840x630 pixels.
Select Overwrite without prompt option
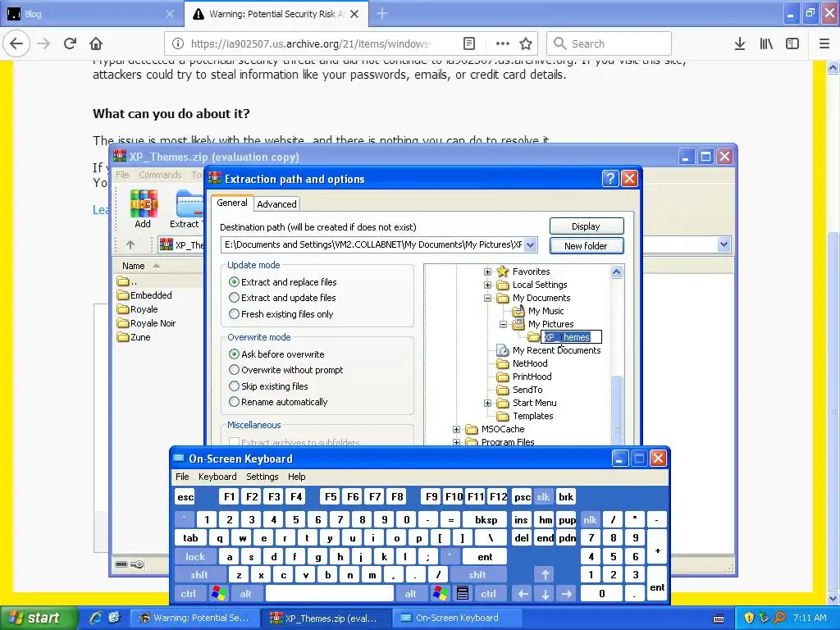click(286, 370)
